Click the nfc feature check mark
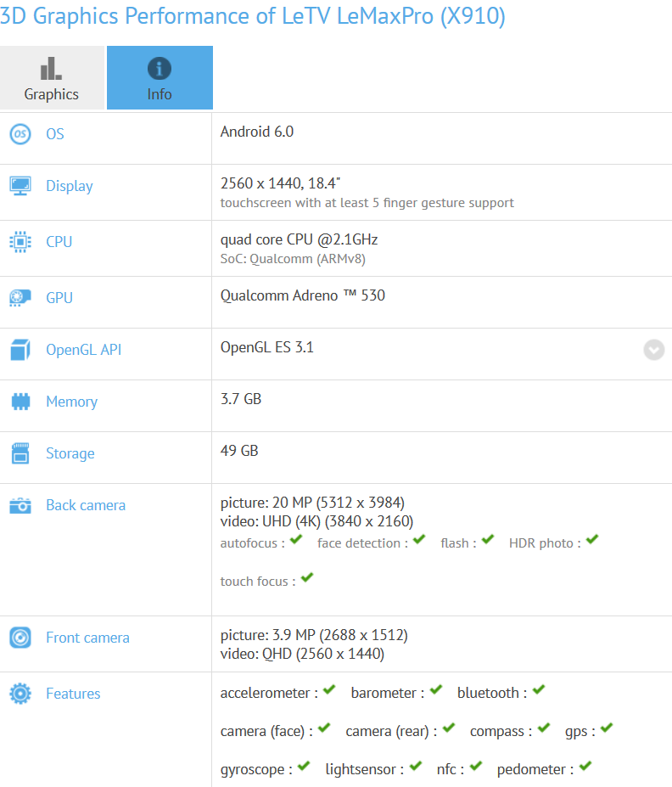The width and height of the screenshot is (672, 787). point(476,766)
